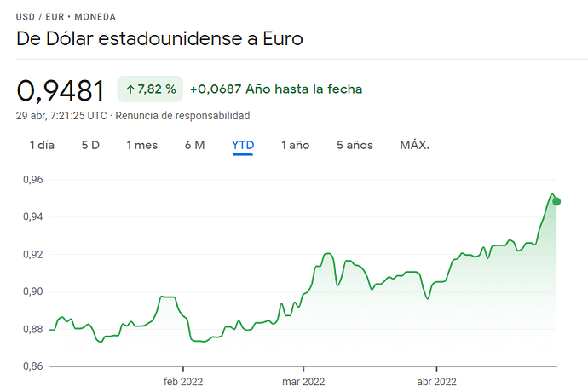The width and height of the screenshot is (588, 392).
Task: Click the green endpoint dot on chart
Action: (x=556, y=202)
